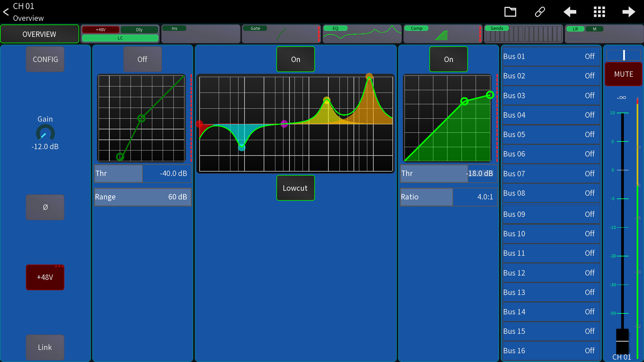Toggle the EQ On button

296,59
